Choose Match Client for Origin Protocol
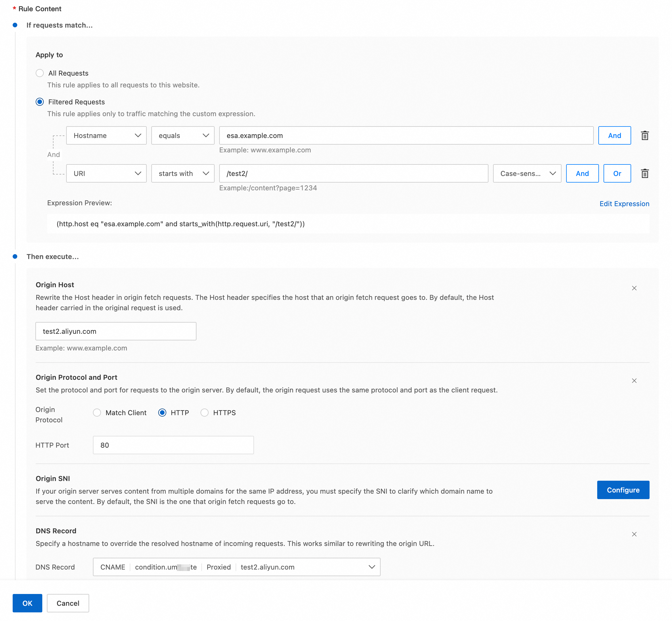Screen dimensions: 672x621 (97, 413)
